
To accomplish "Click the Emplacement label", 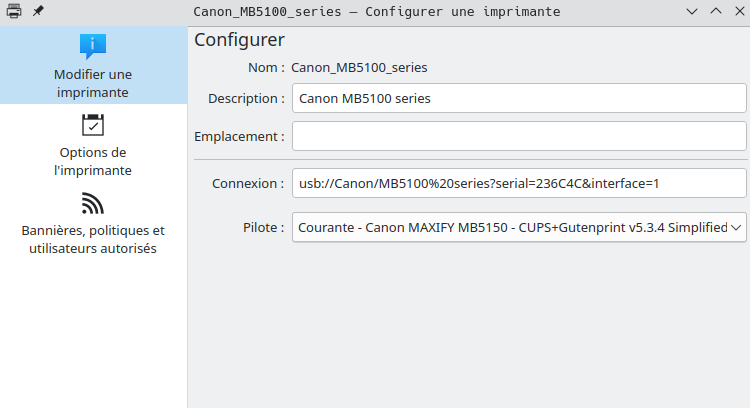I will coord(239,136).
